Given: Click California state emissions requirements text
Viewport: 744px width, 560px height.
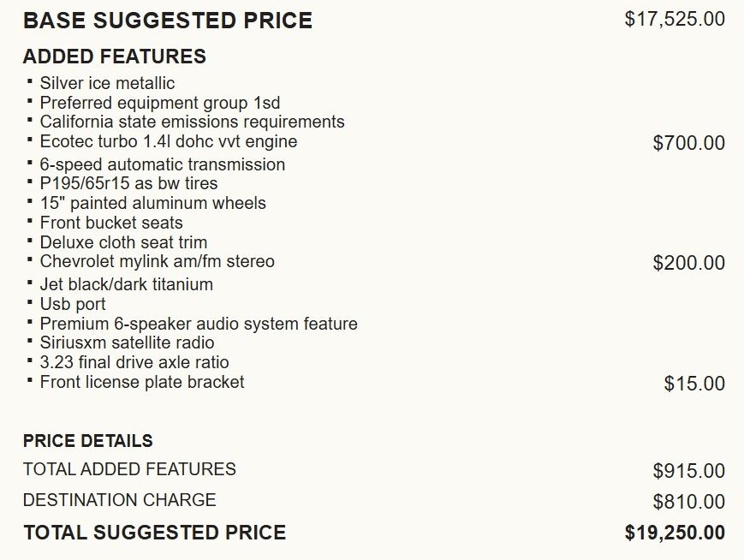Looking at the screenshot, I should click(x=192, y=122).
